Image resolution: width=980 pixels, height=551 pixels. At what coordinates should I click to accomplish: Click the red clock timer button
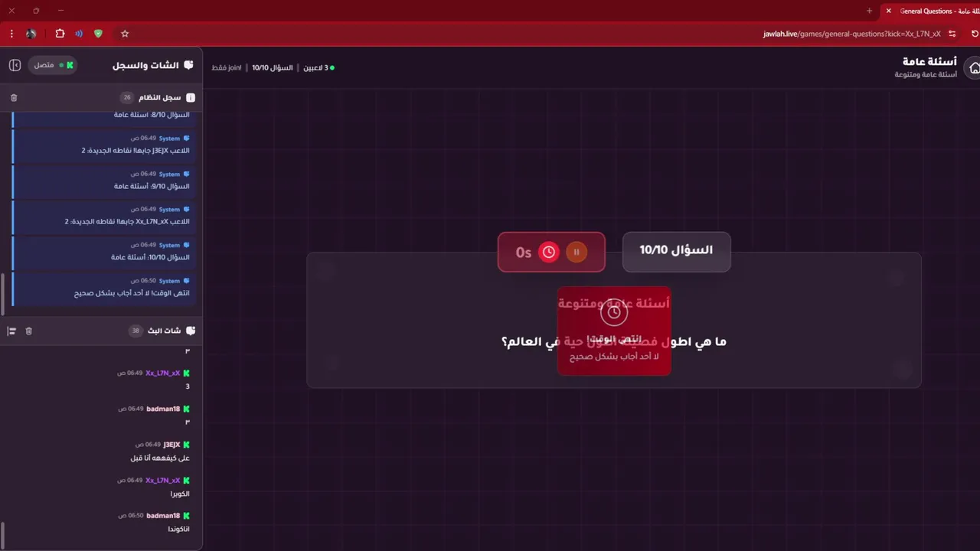coord(549,252)
